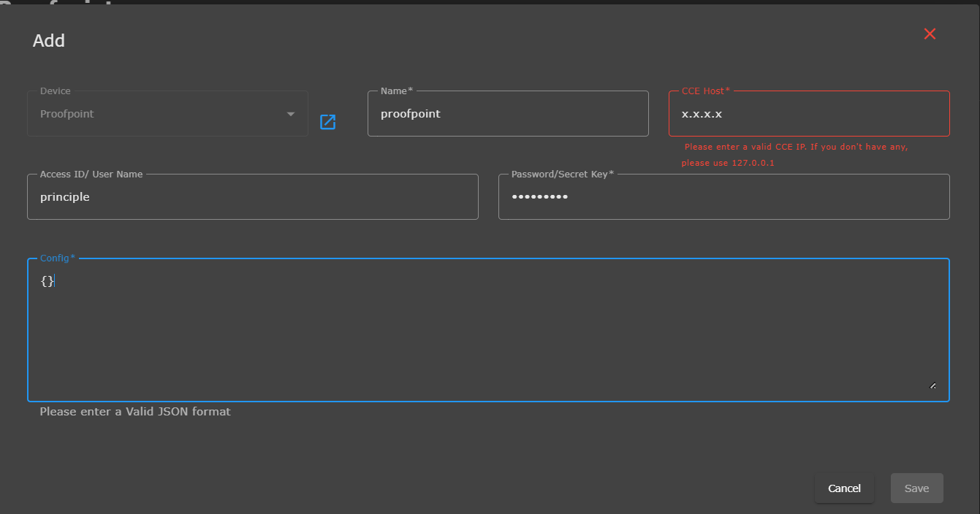
Task: Click the "Add" dialog title
Action: 49,41
